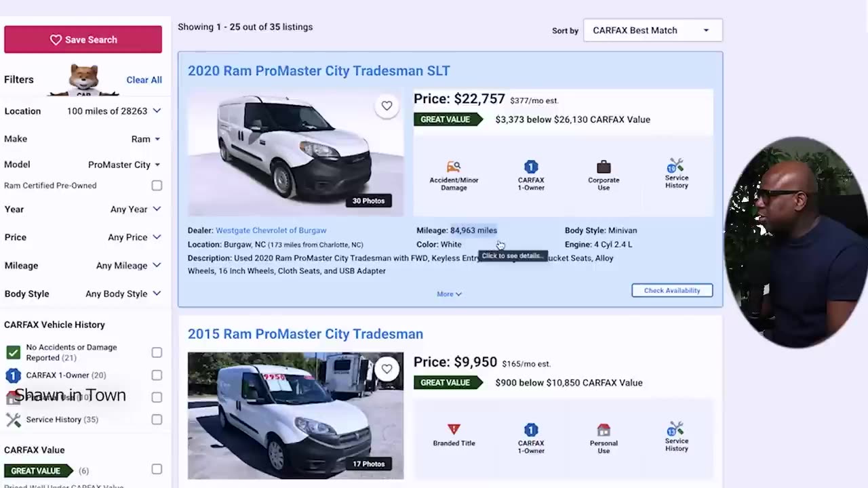Click the wrench Service History filter icon
The image size is (868, 488).
coord(13,420)
